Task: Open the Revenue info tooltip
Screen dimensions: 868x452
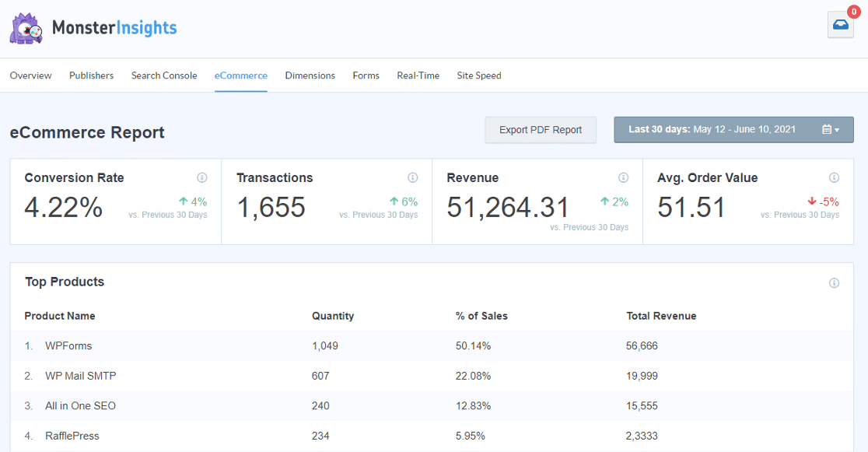Action: point(623,177)
